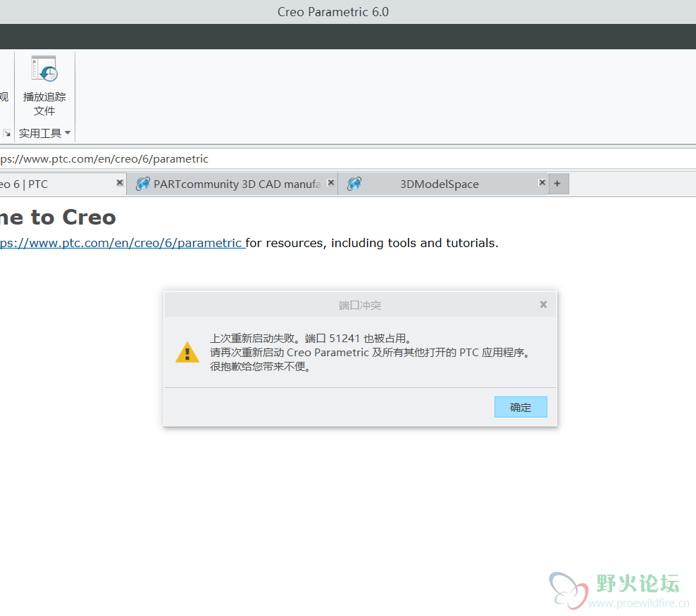Close the PARTcommunity tab
Viewport: 696px width, 616px height.
click(330, 183)
